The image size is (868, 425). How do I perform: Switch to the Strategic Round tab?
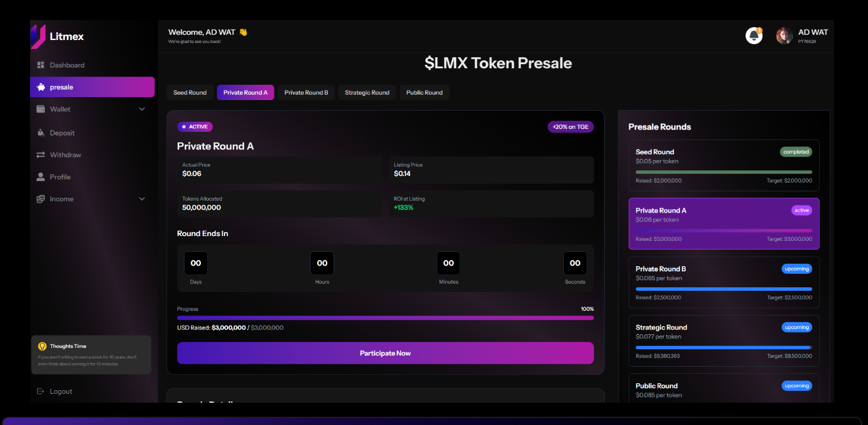(x=367, y=92)
